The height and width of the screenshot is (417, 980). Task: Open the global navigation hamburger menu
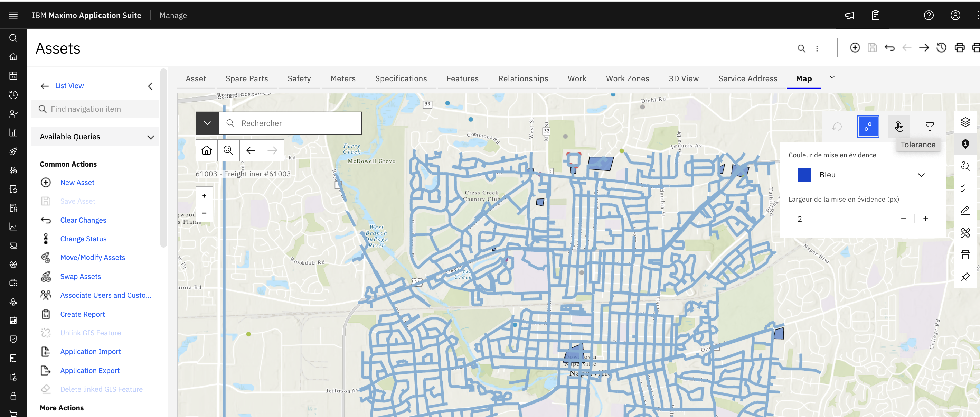pyautogui.click(x=13, y=15)
